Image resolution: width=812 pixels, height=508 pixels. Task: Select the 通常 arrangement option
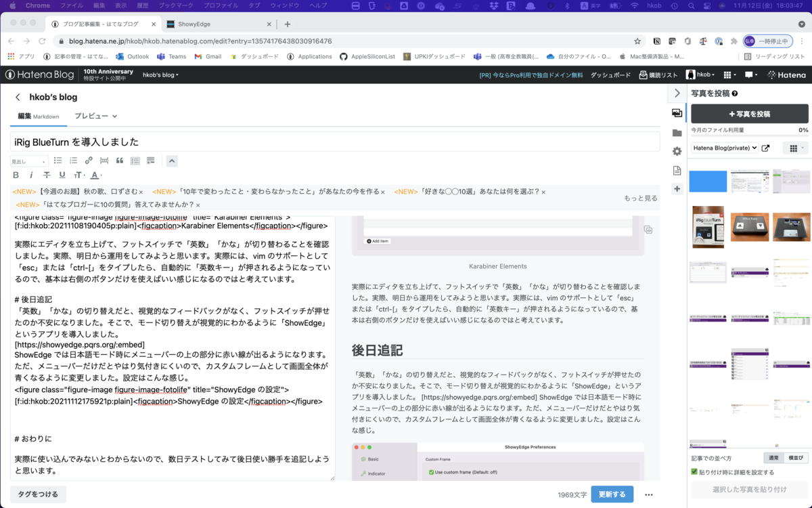coord(774,457)
